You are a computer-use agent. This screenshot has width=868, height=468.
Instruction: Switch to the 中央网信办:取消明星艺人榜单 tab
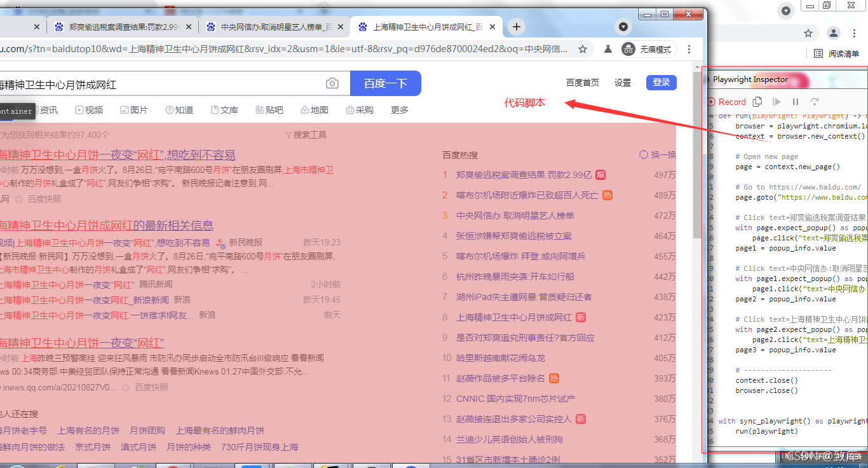[x=276, y=27]
